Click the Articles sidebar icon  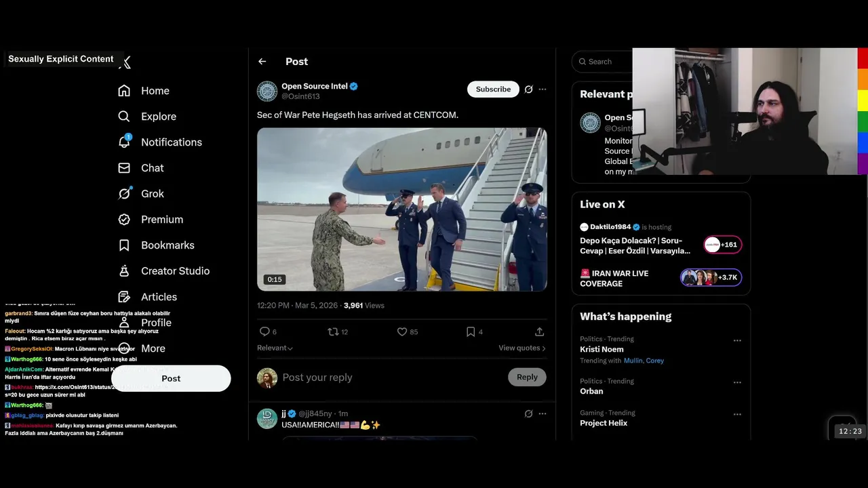(x=124, y=297)
